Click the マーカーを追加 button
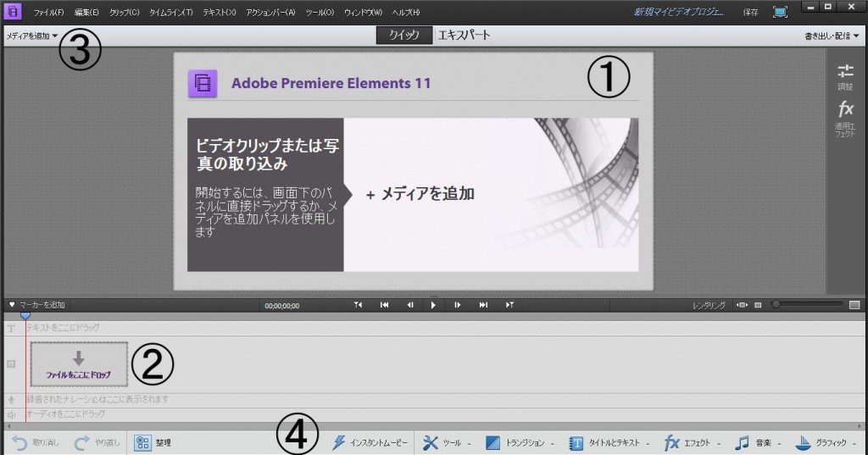Viewport: 868px width, 455px height. click(36, 305)
